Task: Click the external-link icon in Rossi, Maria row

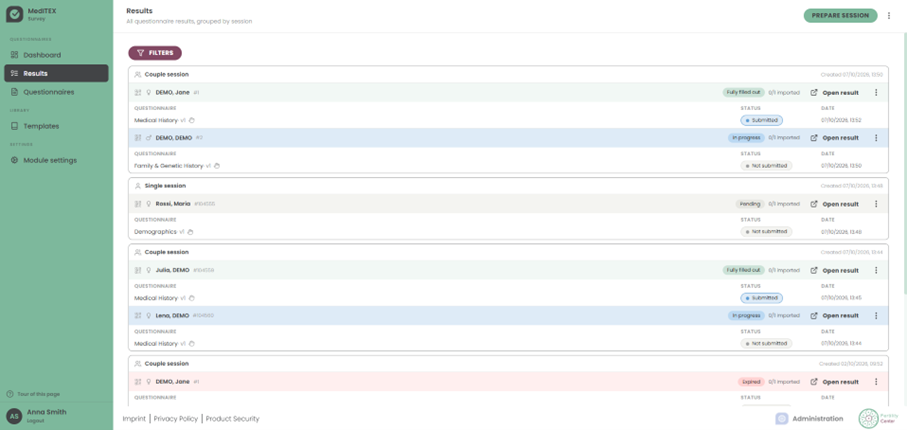Action: tap(814, 204)
